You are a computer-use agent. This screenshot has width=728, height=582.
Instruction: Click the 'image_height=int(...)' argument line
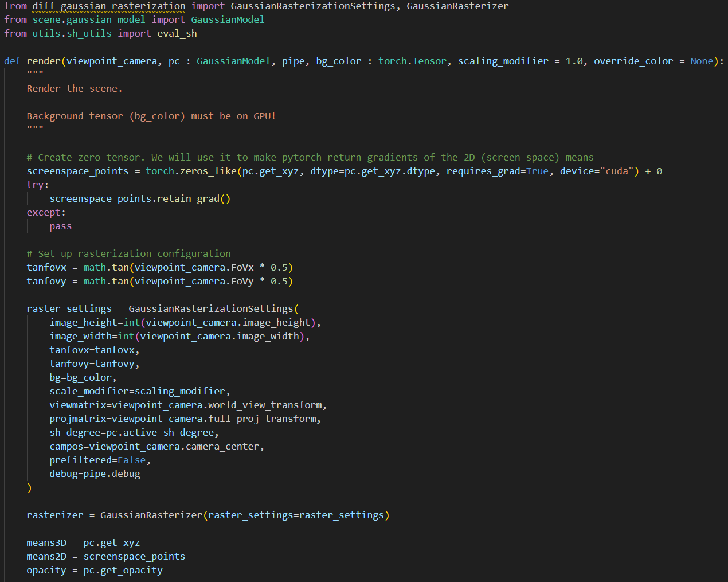click(185, 323)
